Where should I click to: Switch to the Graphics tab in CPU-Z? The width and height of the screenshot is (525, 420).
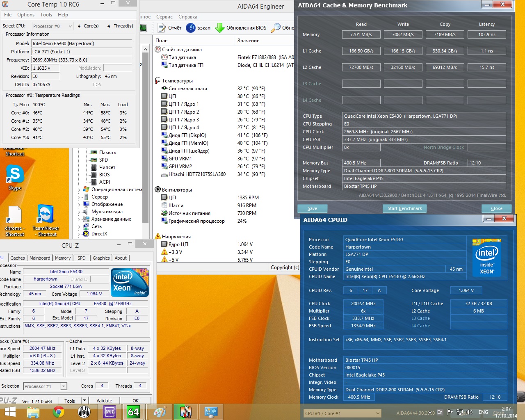point(101,258)
